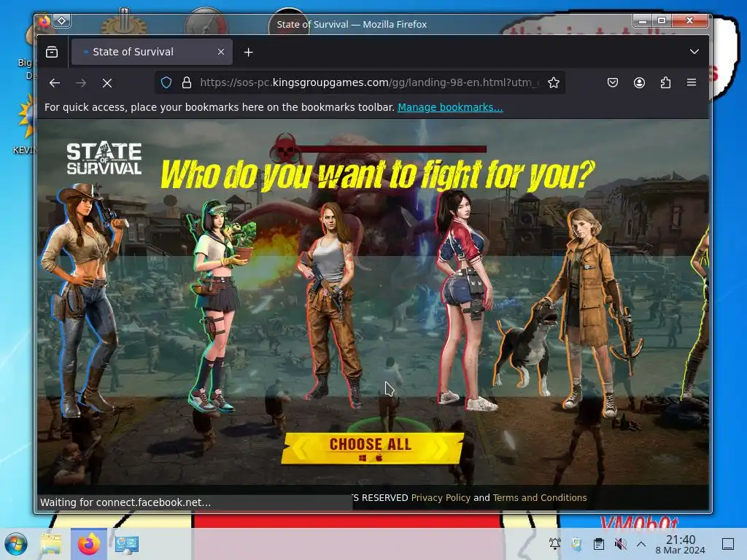The height and width of the screenshot is (560, 747).
Task: Expand the list all tabs chevron
Action: pos(694,52)
